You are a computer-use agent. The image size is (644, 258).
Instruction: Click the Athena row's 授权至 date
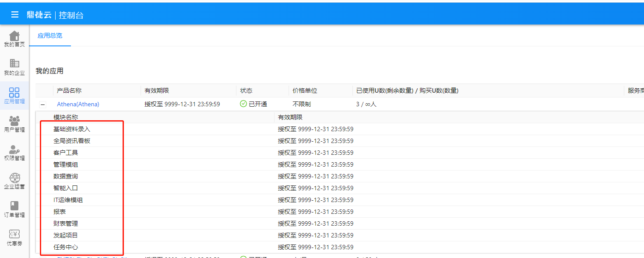[182, 104]
